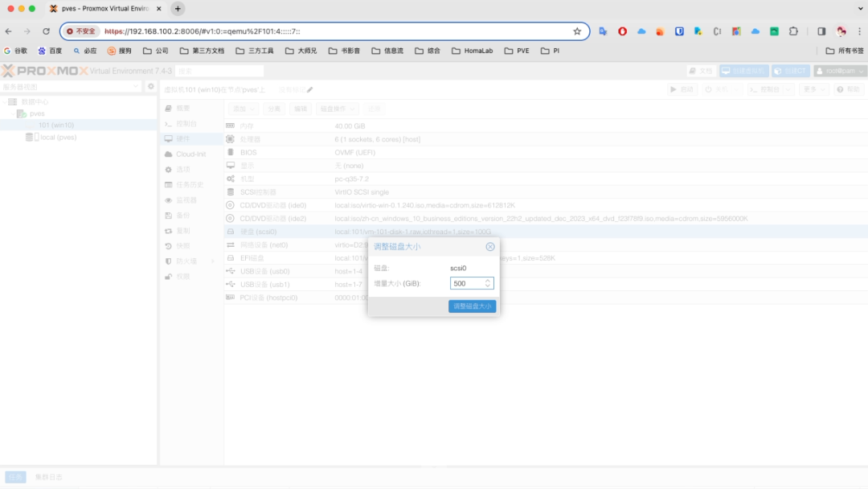Select 101 (win10) VM in tree
Viewport: 868px width, 489px height.
click(x=56, y=125)
